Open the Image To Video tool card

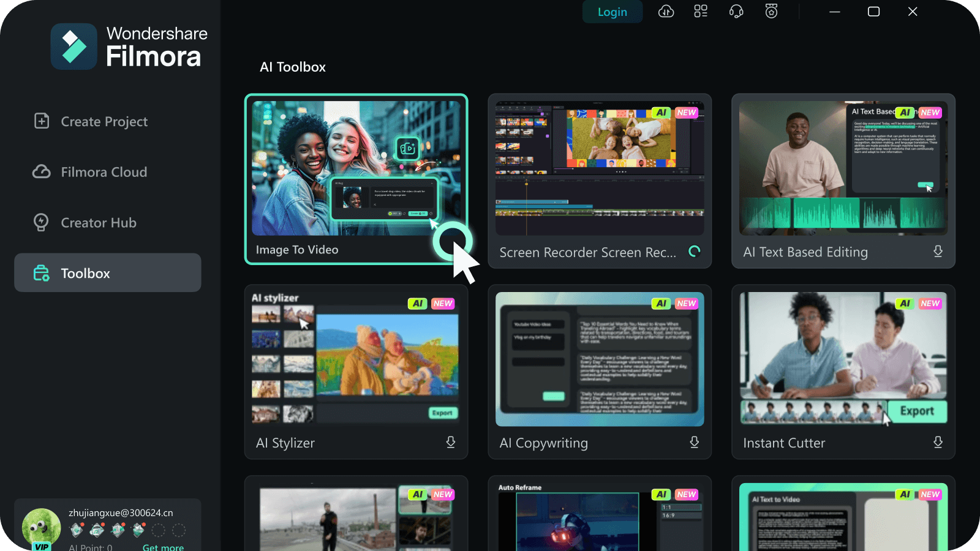click(356, 179)
